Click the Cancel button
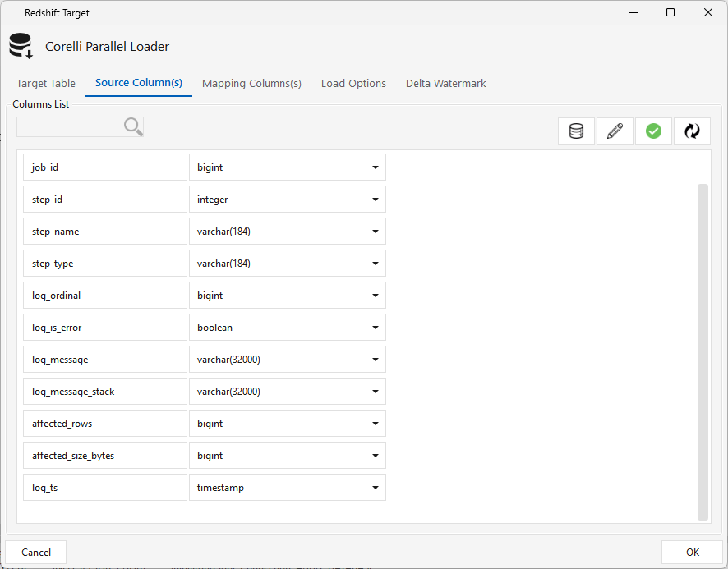This screenshot has height=569, width=728. (x=36, y=553)
